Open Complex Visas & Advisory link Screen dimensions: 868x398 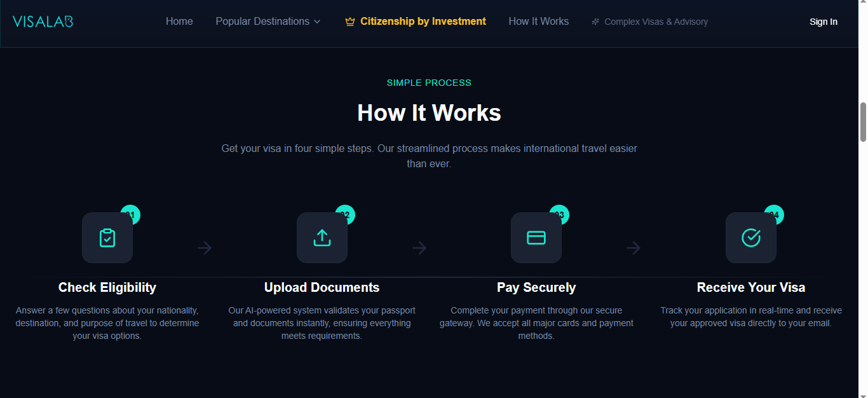point(656,22)
